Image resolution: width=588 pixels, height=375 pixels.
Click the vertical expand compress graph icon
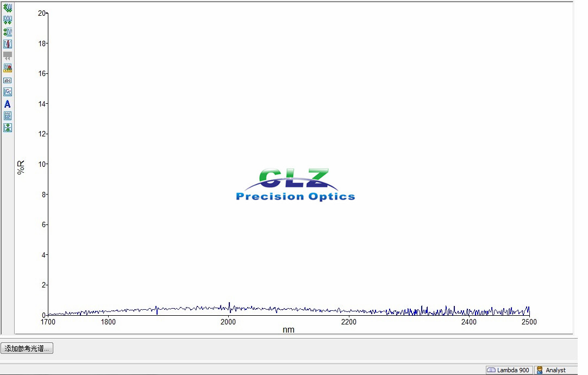(8, 128)
